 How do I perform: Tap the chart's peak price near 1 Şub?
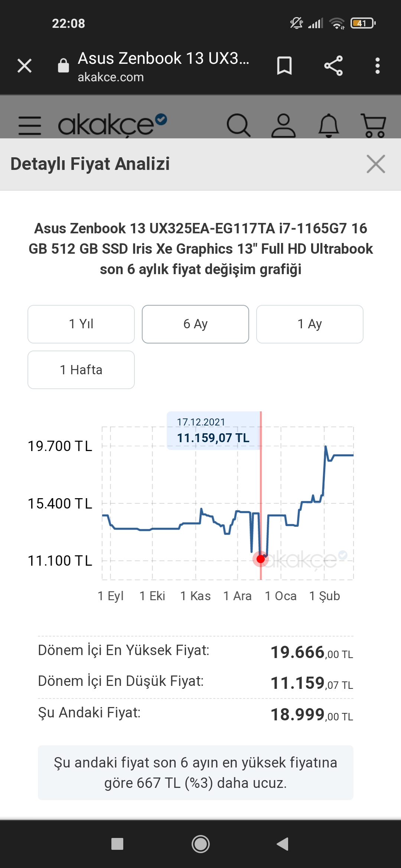click(x=326, y=447)
